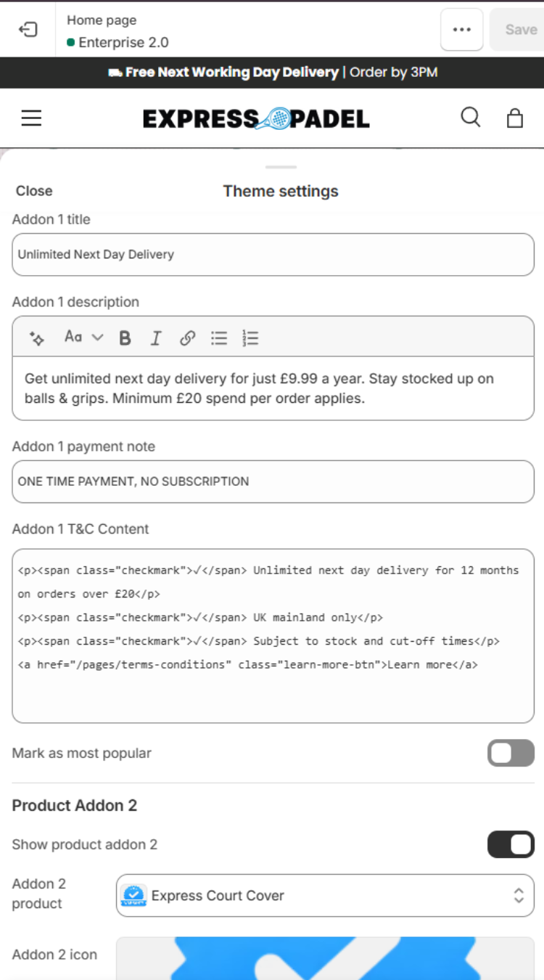
Task: Insert a link in Addon 1 description
Action: tap(187, 338)
